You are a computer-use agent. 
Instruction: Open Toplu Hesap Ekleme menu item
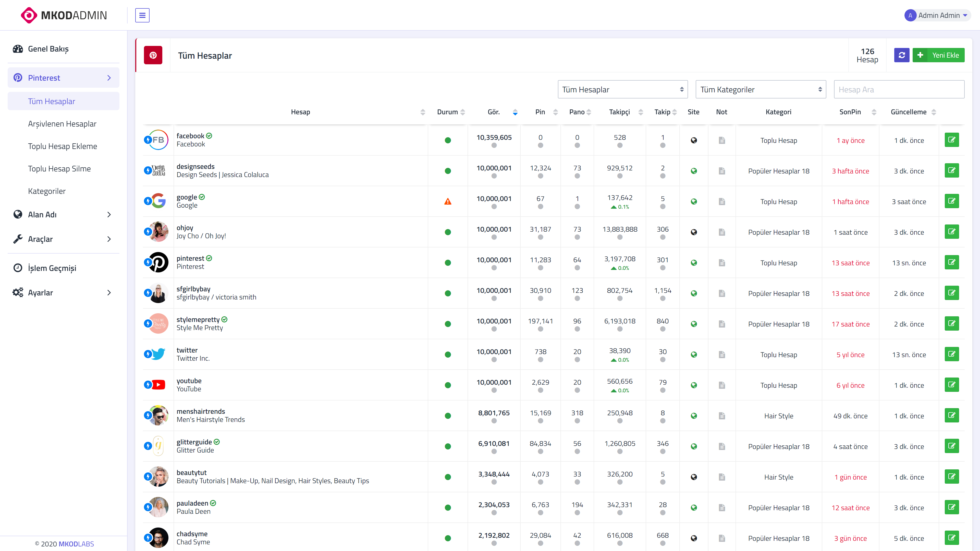(62, 146)
